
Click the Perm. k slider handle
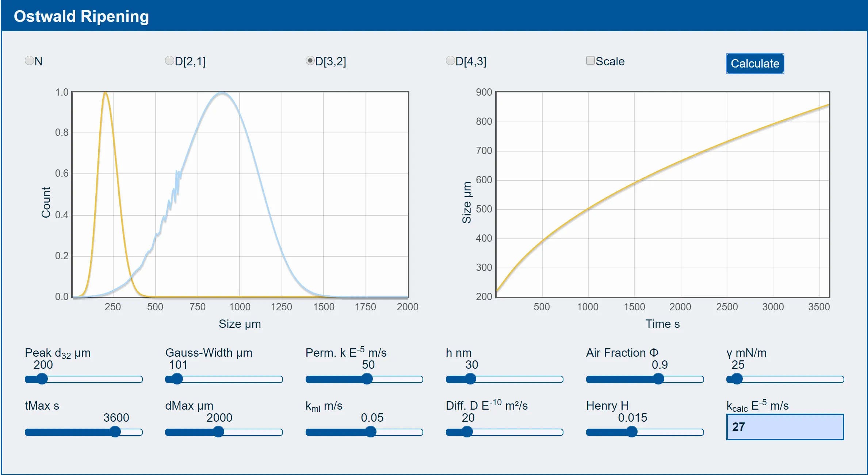tap(367, 379)
